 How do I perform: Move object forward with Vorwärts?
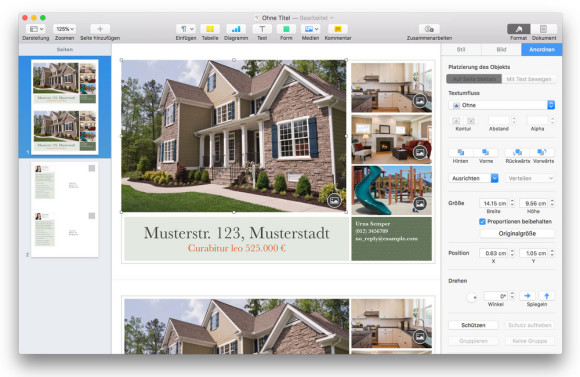point(543,152)
